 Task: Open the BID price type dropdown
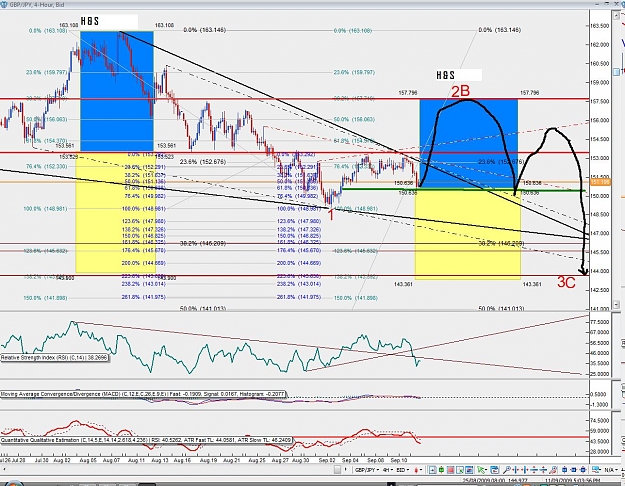[403, 470]
